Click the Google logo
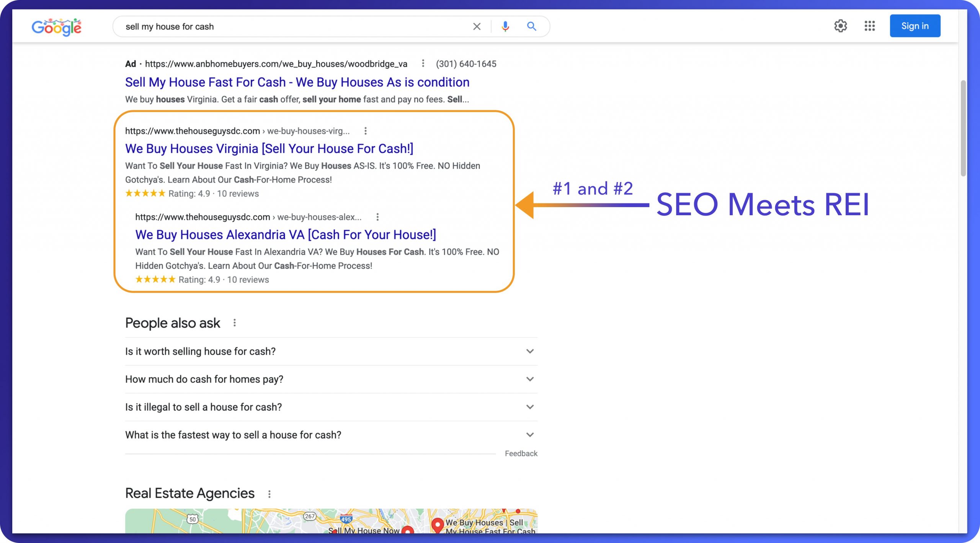 click(56, 27)
